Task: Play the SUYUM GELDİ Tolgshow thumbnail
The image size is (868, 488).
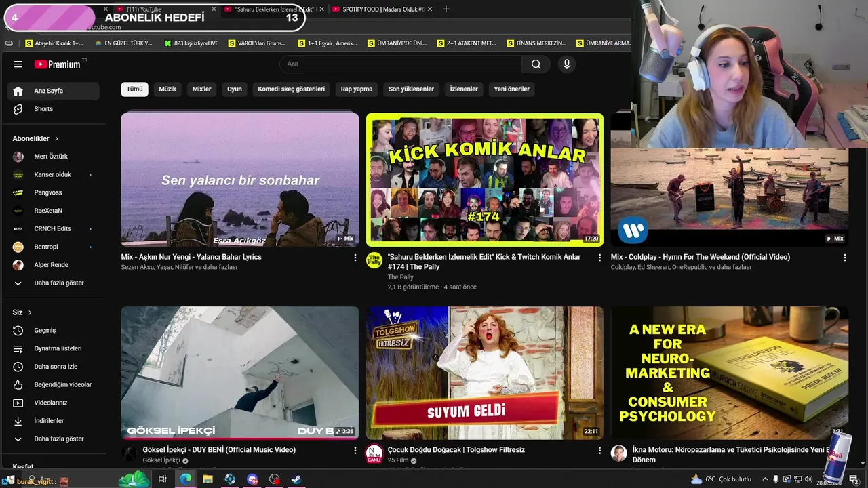Action: (484, 373)
